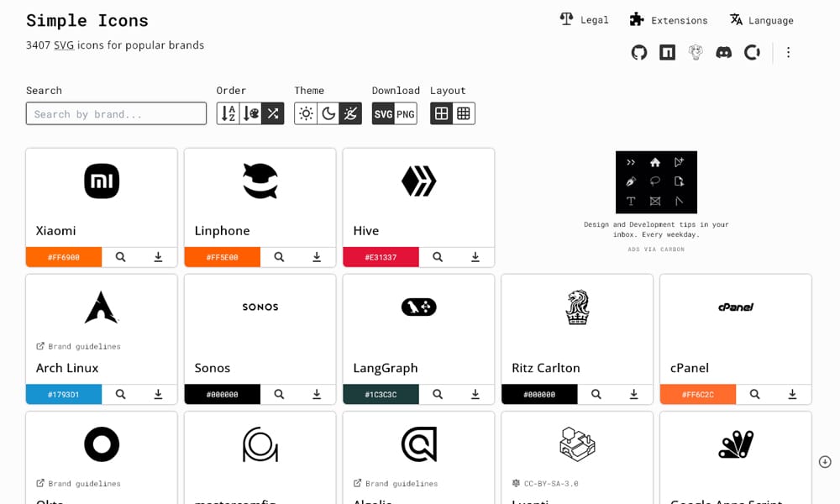
Task: Click the Sonos wordmark logo
Action: [x=260, y=307]
